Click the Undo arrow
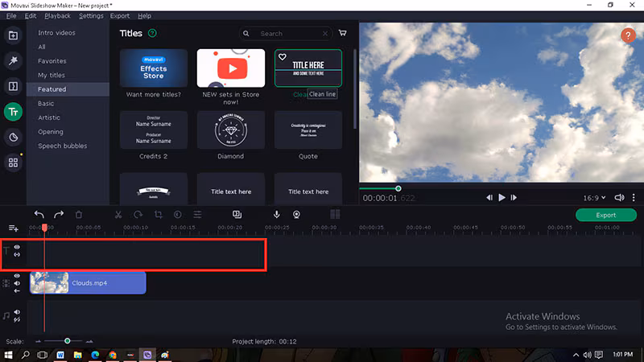Screen dimensions: 644x362 point(39,214)
